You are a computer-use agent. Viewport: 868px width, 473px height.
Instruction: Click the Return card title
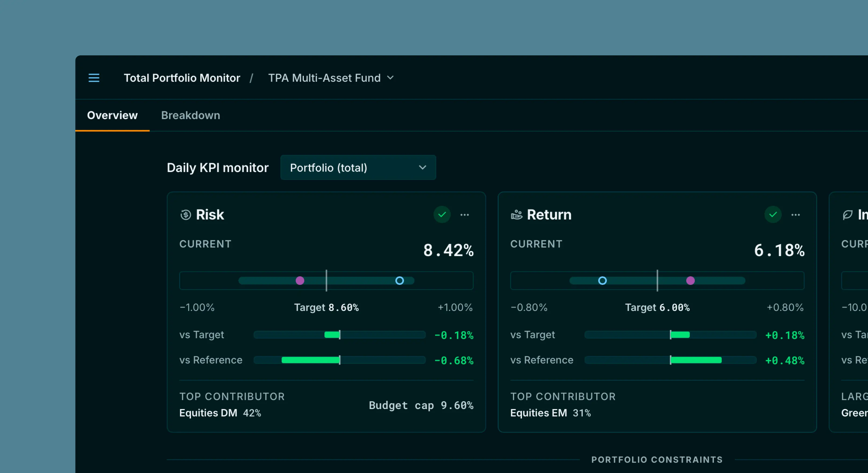click(x=549, y=214)
